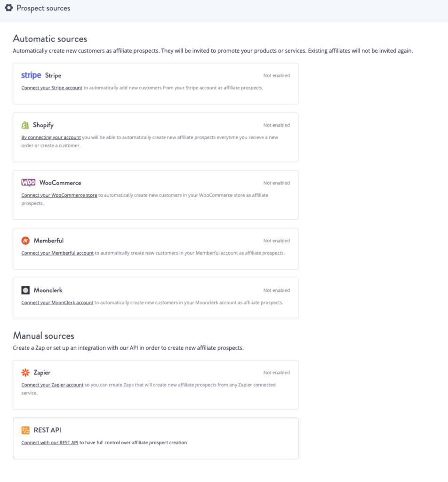448x482 pixels.
Task: Click the WooCommerce logo
Action: 28,182
